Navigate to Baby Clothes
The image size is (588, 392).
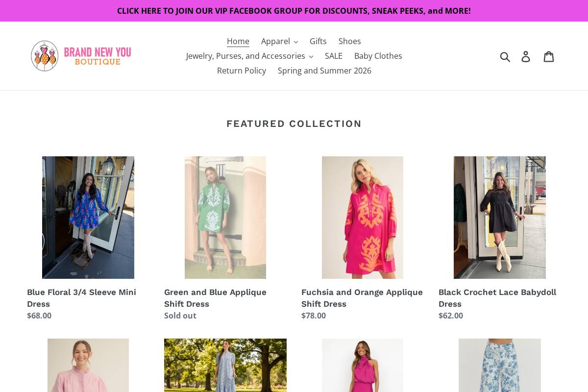pos(378,56)
